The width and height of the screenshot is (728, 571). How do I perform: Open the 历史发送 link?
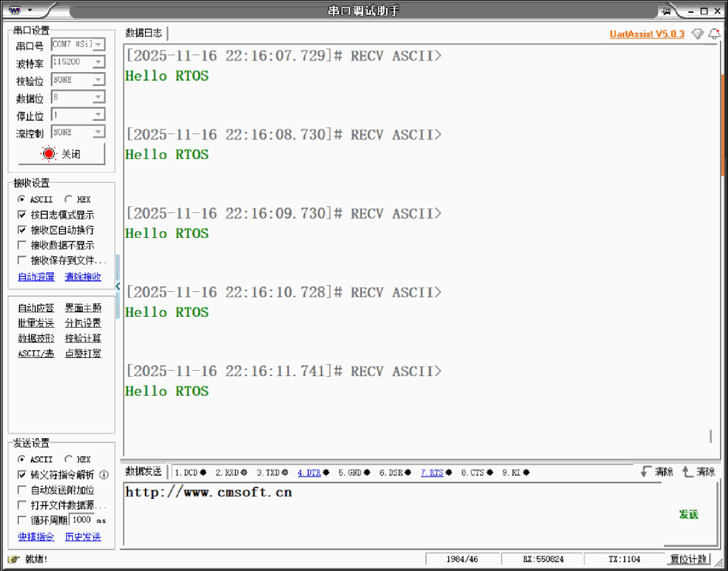point(83,537)
